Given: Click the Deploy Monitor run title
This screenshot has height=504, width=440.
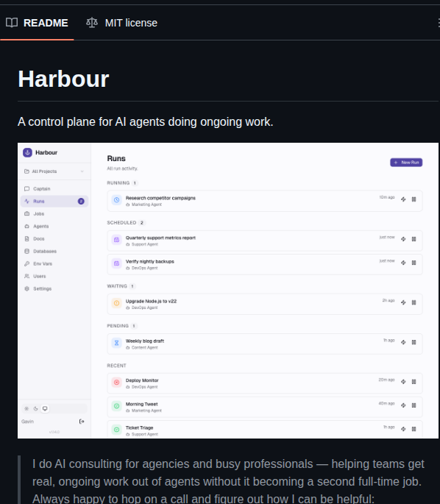Looking at the screenshot, I should 142,380.
